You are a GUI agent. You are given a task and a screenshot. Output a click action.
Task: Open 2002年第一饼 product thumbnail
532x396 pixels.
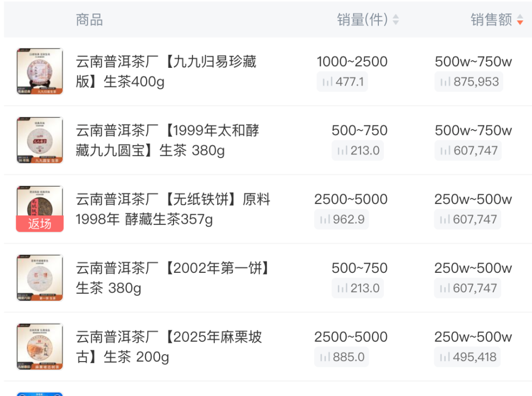click(x=39, y=278)
